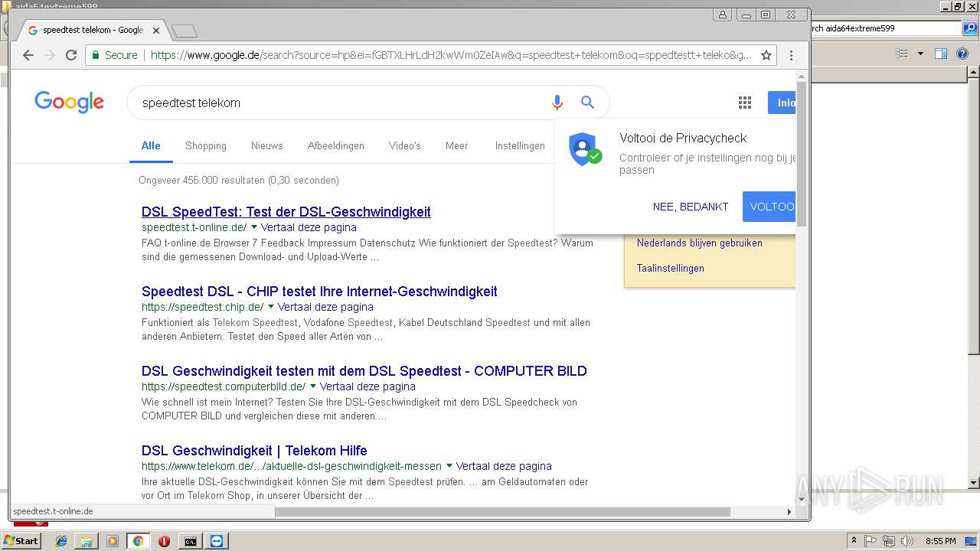Open the Chrome profile (person) button
980x551 pixels.
722,15
